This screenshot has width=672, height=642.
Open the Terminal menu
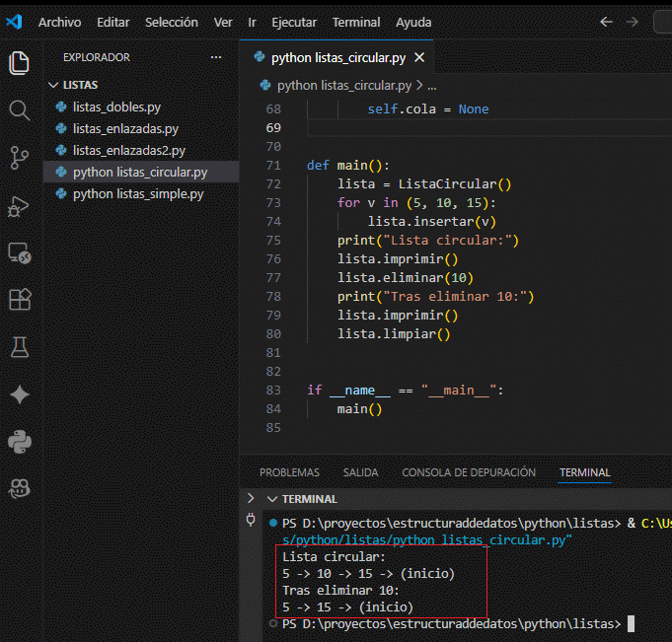355,22
